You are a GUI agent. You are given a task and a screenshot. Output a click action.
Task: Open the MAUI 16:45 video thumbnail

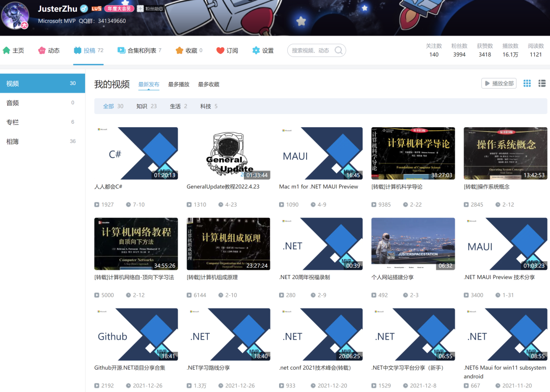pyautogui.click(x=321, y=153)
